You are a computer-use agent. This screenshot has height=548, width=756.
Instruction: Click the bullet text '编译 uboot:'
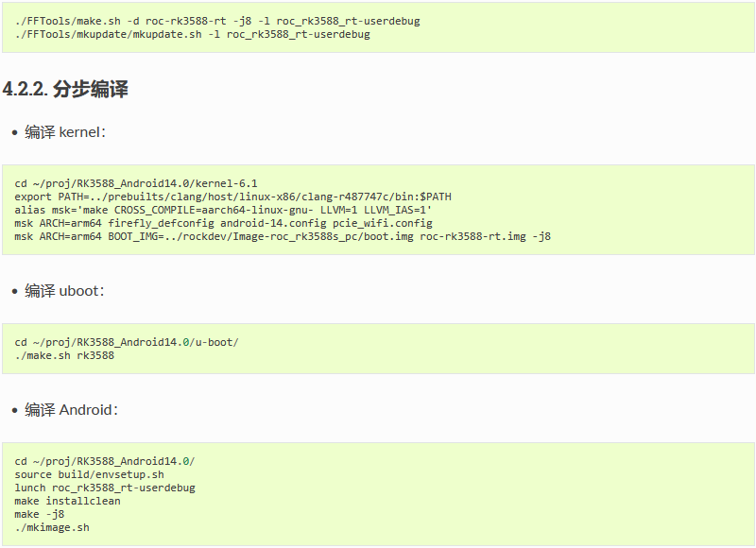64,291
